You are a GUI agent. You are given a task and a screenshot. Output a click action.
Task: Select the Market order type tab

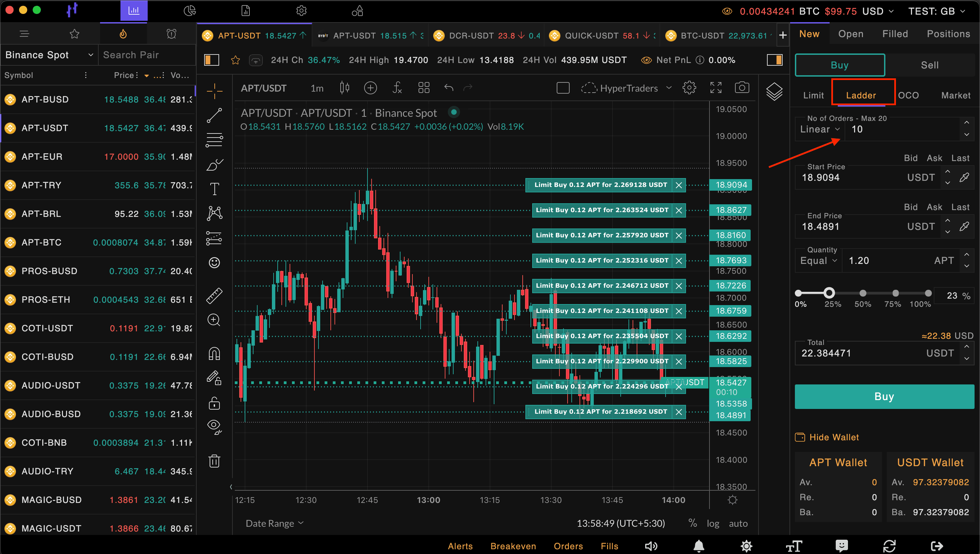pyautogui.click(x=955, y=95)
